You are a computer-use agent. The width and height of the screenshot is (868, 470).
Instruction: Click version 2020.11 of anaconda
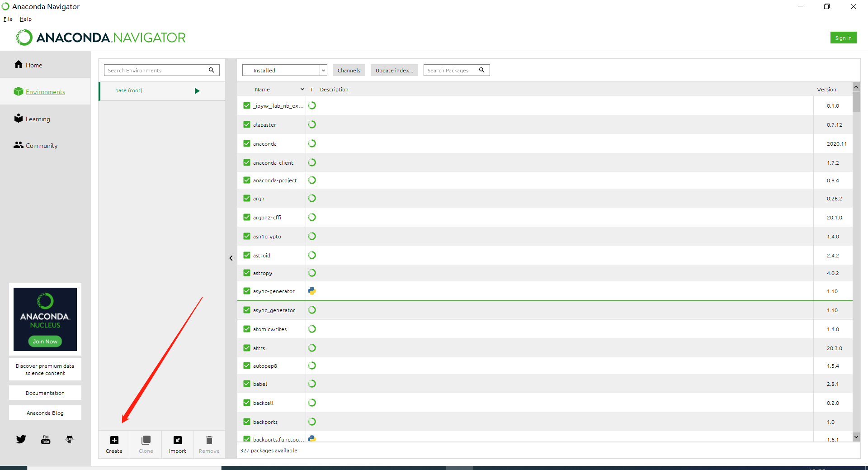point(837,144)
